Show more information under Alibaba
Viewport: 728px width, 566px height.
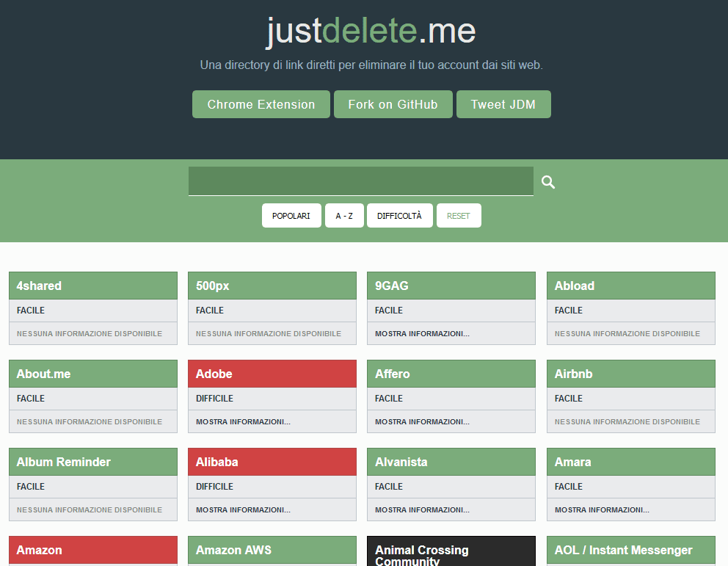[x=243, y=509]
